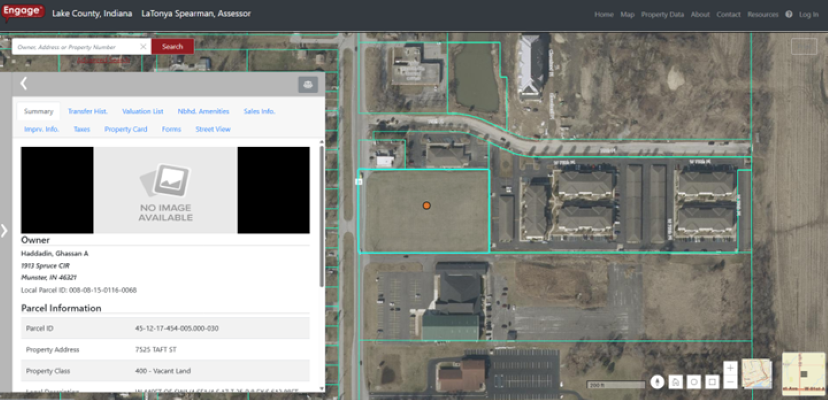Select property address 7525 TAFT ST
Viewport: 828px width, 400px height.
[155, 350]
